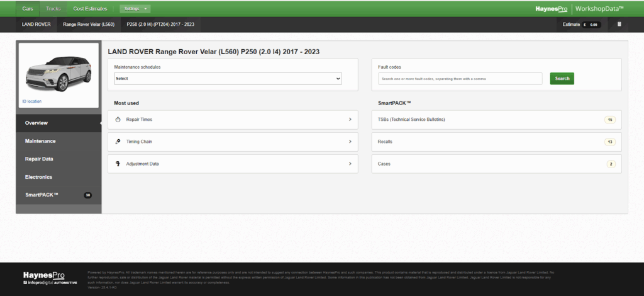Switch to the Trucks tab

(x=53, y=9)
